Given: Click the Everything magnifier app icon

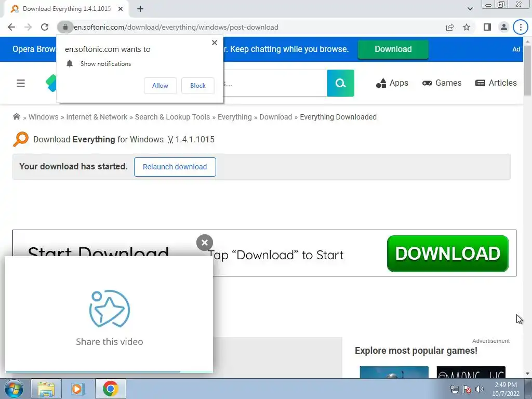Looking at the screenshot, I should [21, 139].
